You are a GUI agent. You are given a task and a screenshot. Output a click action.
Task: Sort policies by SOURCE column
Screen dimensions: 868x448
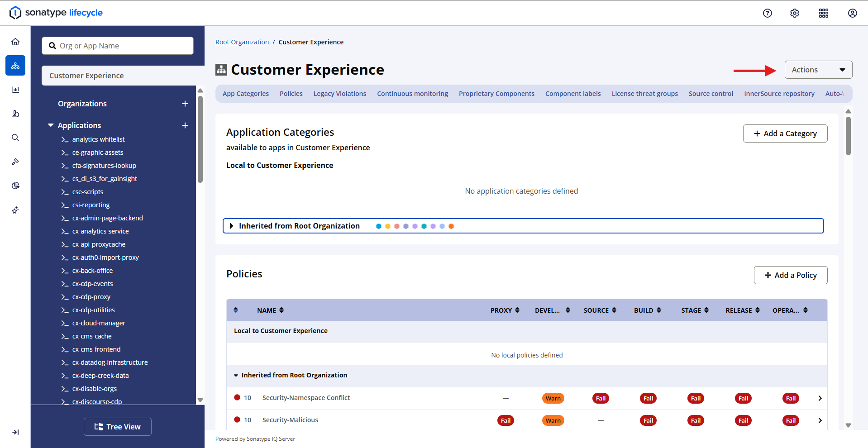pos(600,310)
